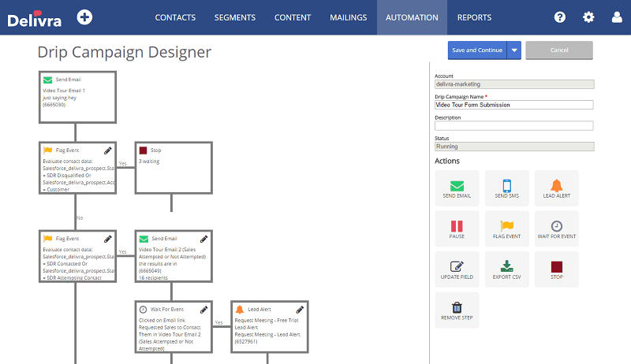631x364 pixels.
Task: Select the Lead Alert action
Action: point(557,188)
